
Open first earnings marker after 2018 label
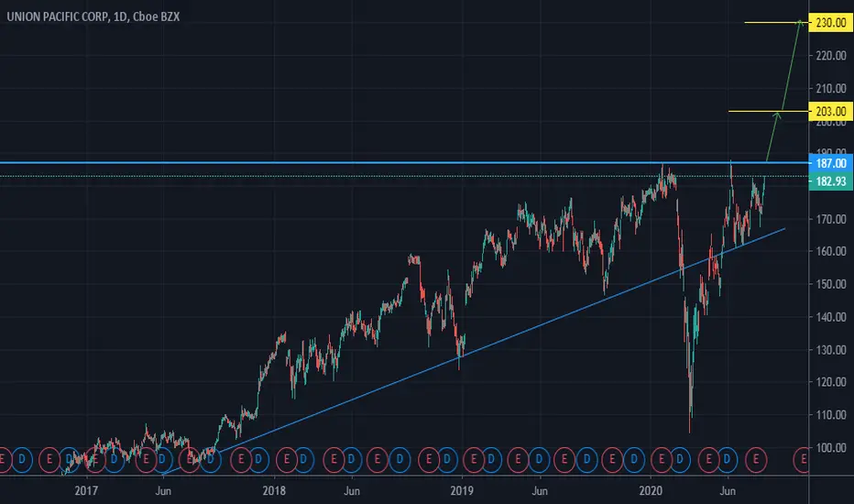click(287, 460)
